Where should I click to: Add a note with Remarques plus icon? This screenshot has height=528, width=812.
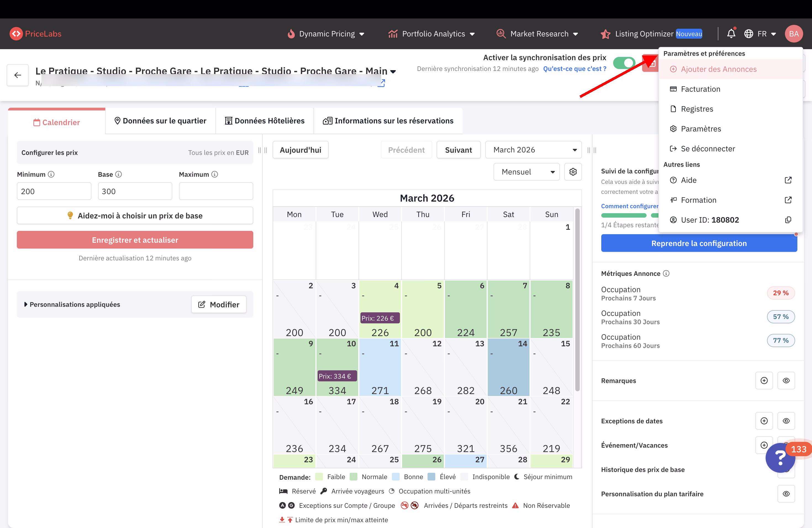click(764, 381)
